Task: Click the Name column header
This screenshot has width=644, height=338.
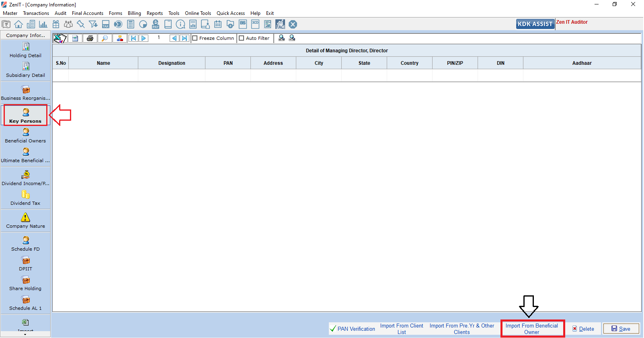Action: tap(103, 63)
